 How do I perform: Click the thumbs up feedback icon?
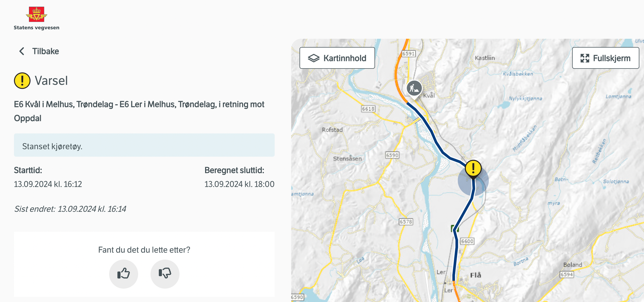(x=124, y=274)
